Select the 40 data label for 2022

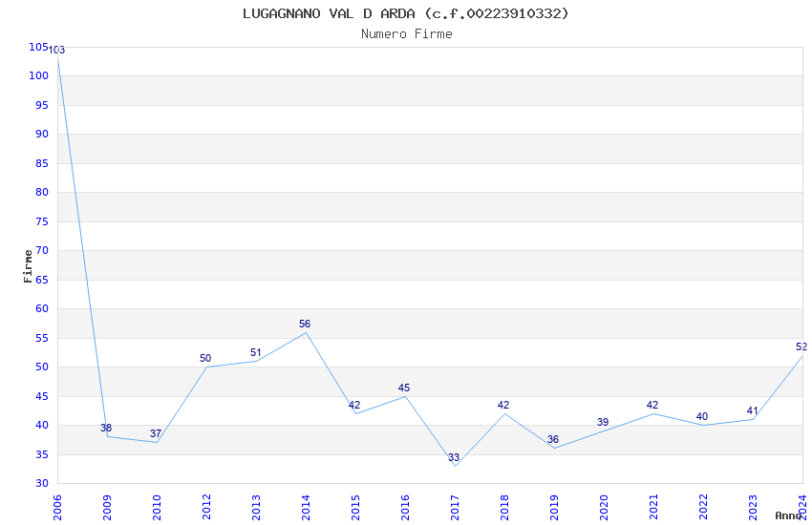point(702,416)
